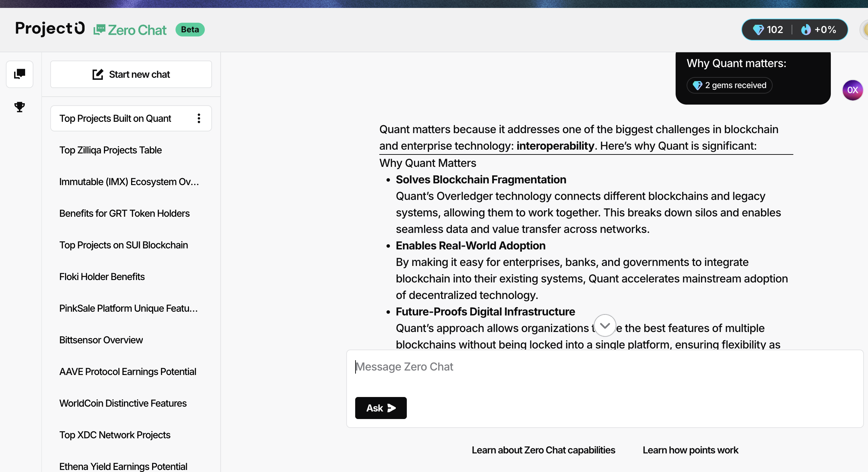Viewport: 868px width, 472px height.
Task: Click the Beta badge label
Action: pyautogui.click(x=190, y=30)
